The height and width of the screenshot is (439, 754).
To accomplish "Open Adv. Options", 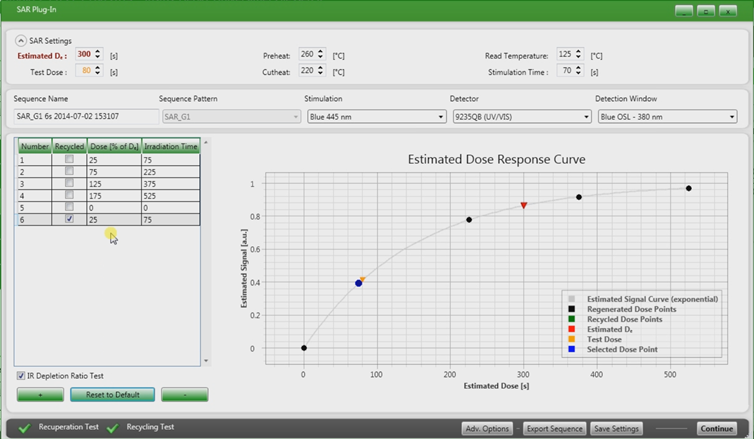I will [487, 428].
